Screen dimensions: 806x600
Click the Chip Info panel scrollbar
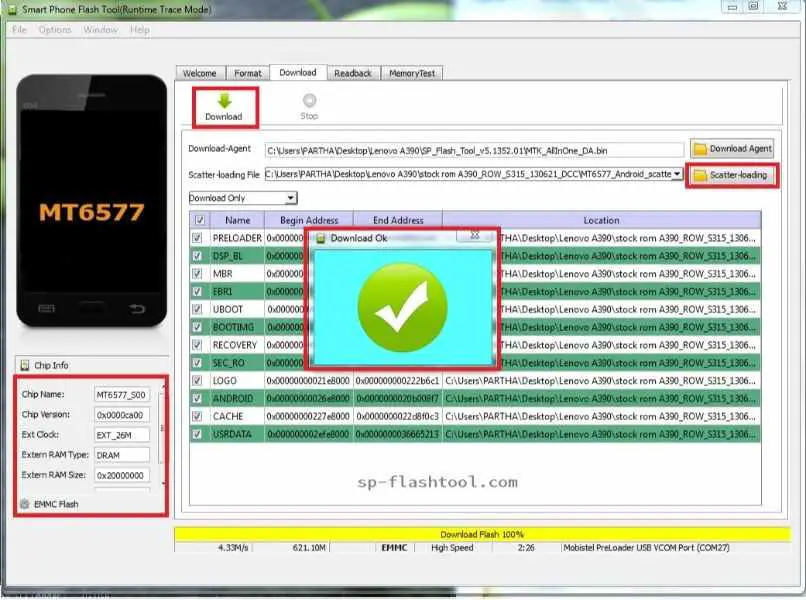pos(163,432)
